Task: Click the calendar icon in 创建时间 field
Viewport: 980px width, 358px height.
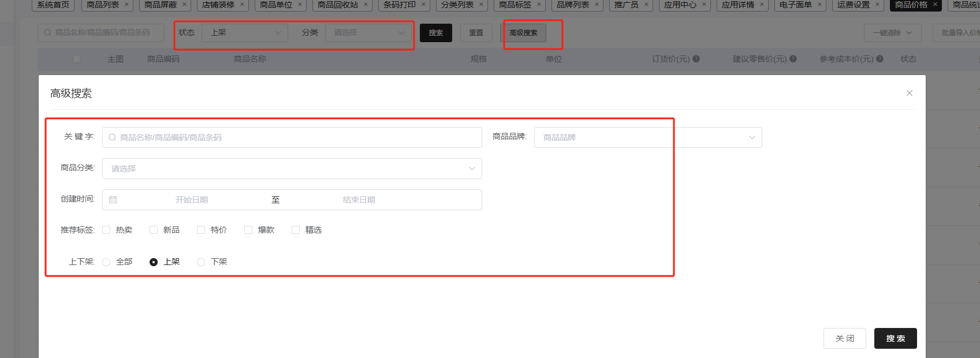Action: [113, 200]
